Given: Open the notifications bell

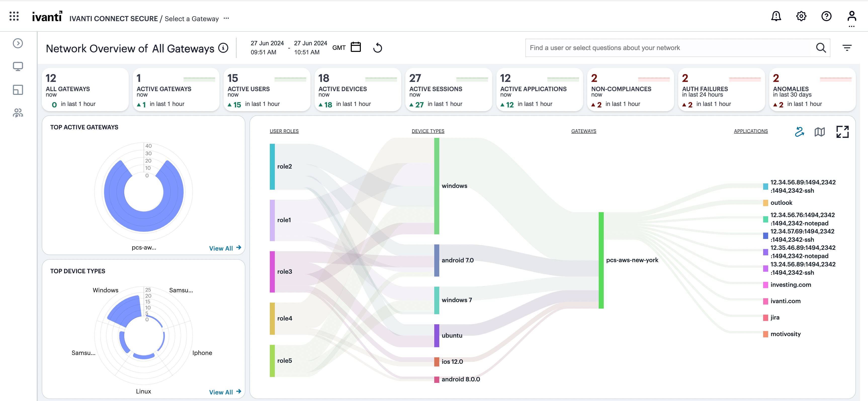Looking at the screenshot, I should [776, 16].
